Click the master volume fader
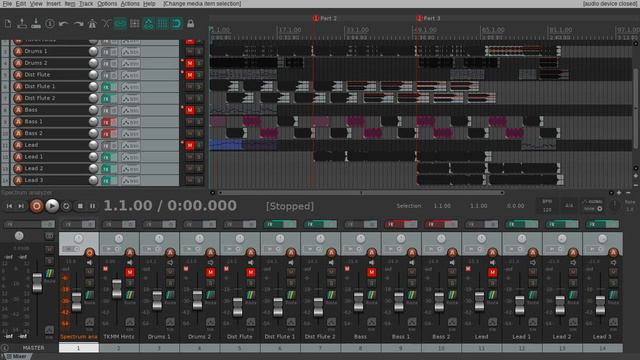The height and width of the screenshot is (360, 640). click(x=37, y=282)
